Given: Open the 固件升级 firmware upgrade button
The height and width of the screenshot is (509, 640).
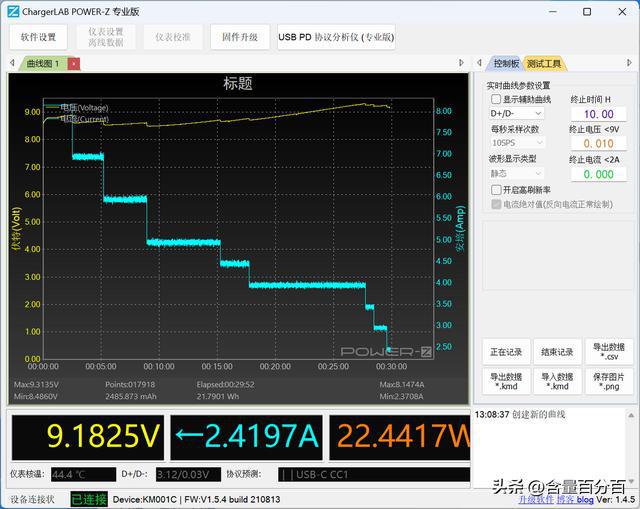Looking at the screenshot, I should (240, 37).
